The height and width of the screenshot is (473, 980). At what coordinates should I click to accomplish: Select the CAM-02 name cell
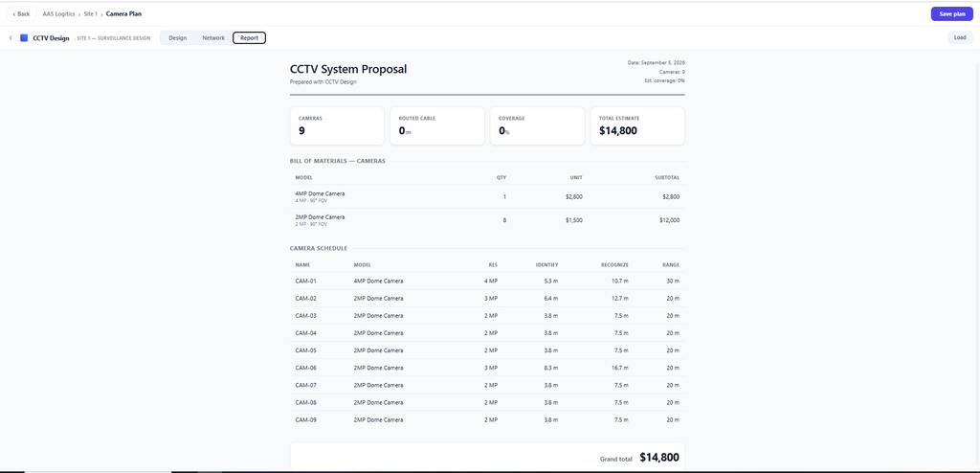[305, 299]
